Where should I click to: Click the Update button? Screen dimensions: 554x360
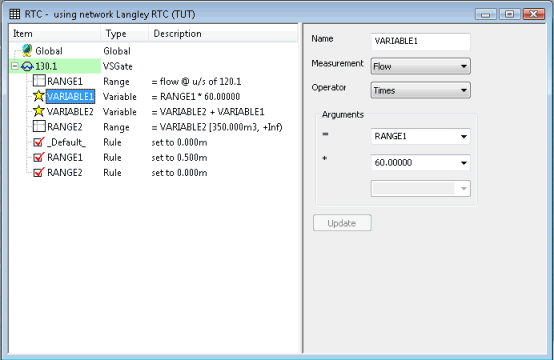[x=342, y=223]
